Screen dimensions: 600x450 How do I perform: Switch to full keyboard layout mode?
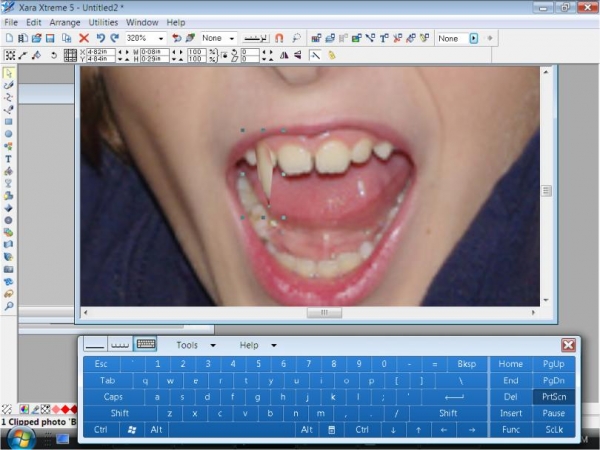click(146, 344)
